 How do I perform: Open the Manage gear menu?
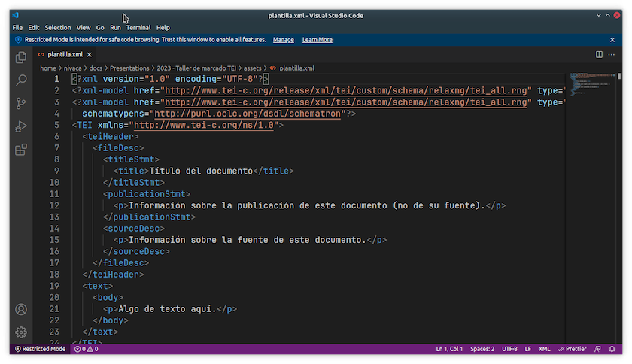tap(21, 332)
